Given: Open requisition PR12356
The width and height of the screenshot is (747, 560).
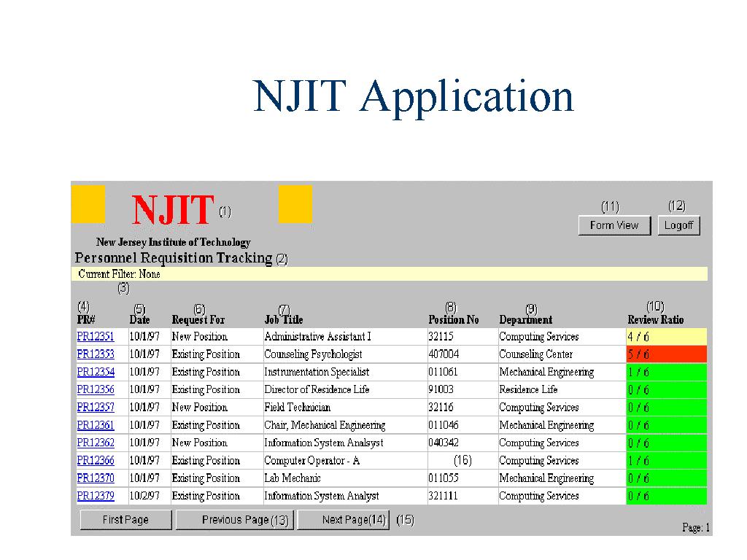Looking at the screenshot, I should point(96,389).
